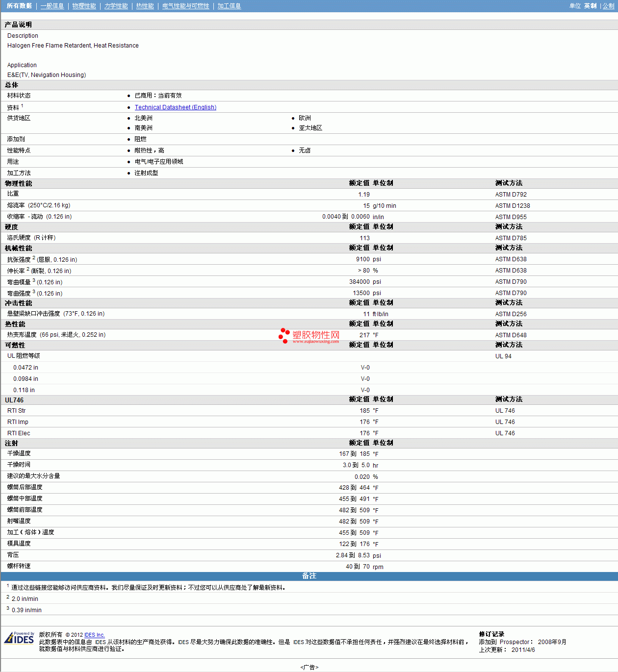This screenshot has height=672, width=618.
Task: Click the 伸长率 row label
Action: tap(39, 271)
